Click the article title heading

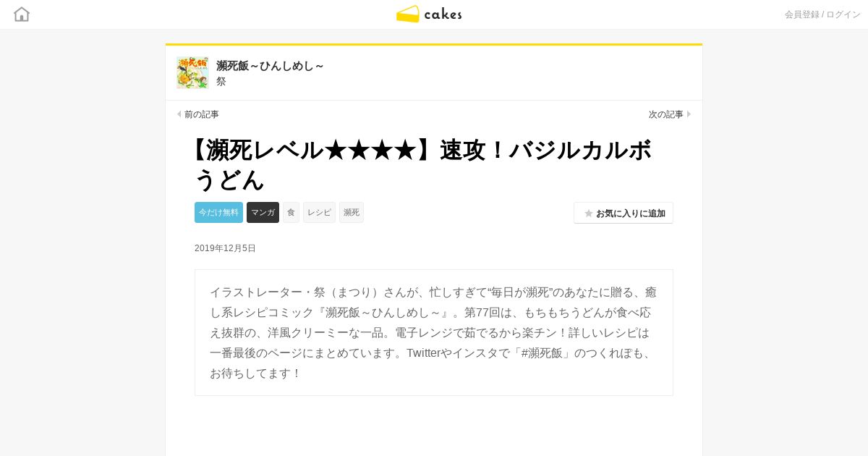(423, 164)
